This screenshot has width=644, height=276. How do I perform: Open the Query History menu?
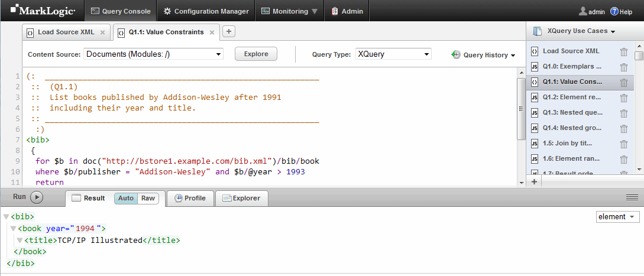pyautogui.click(x=483, y=55)
